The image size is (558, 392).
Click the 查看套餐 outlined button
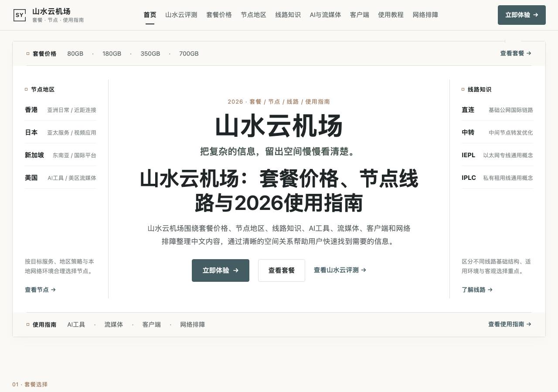[282, 270]
